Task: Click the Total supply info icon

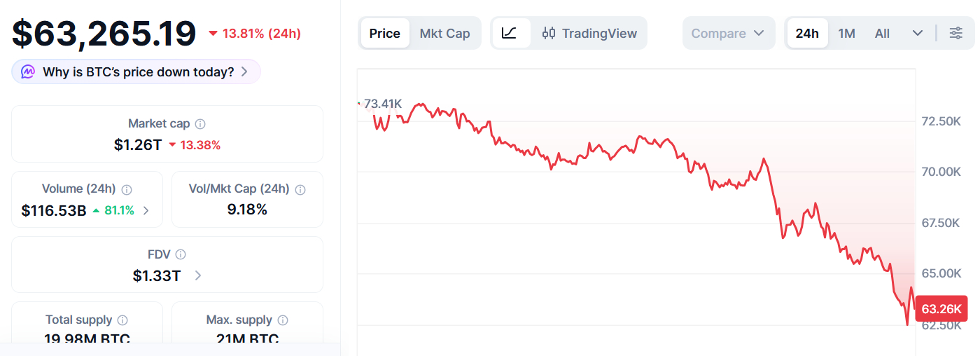Action: [x=122, y=320]
